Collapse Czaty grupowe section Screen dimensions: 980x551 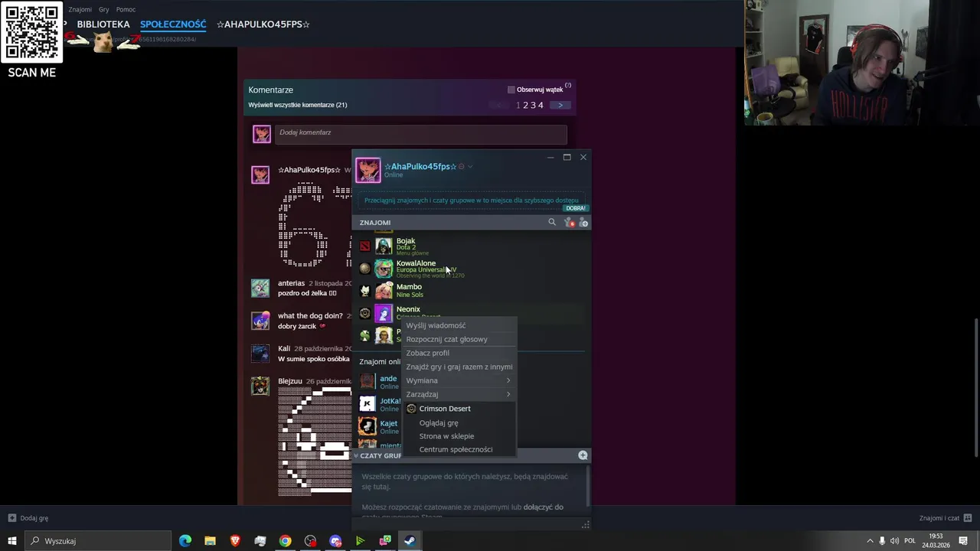(x=356, y=455)
